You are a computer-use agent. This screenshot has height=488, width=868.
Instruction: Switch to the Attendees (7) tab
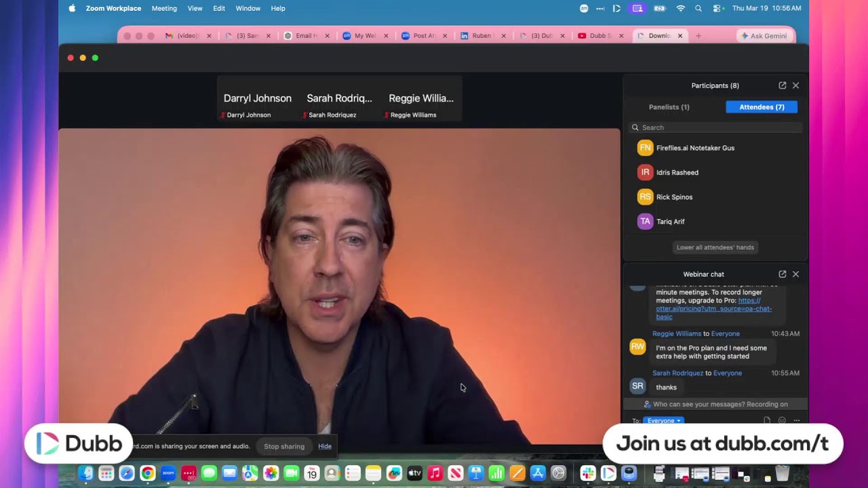(762, 107)
